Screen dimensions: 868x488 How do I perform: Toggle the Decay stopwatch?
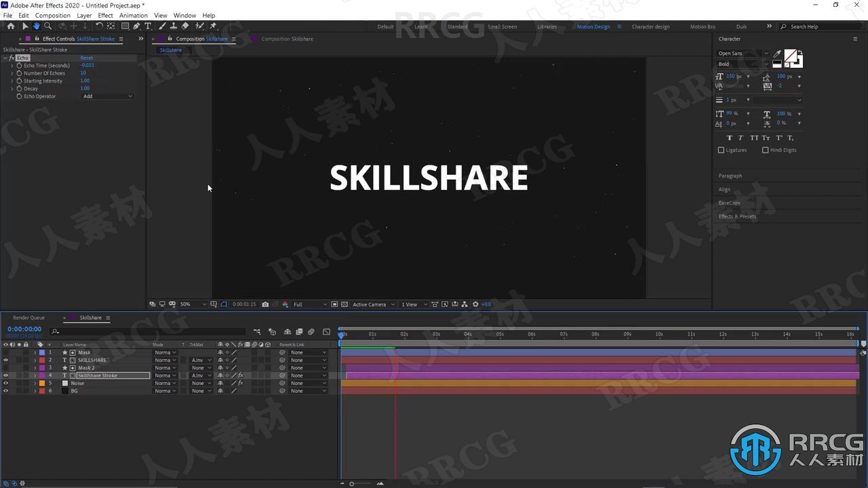pyautogui.click(x=19, y=88)
